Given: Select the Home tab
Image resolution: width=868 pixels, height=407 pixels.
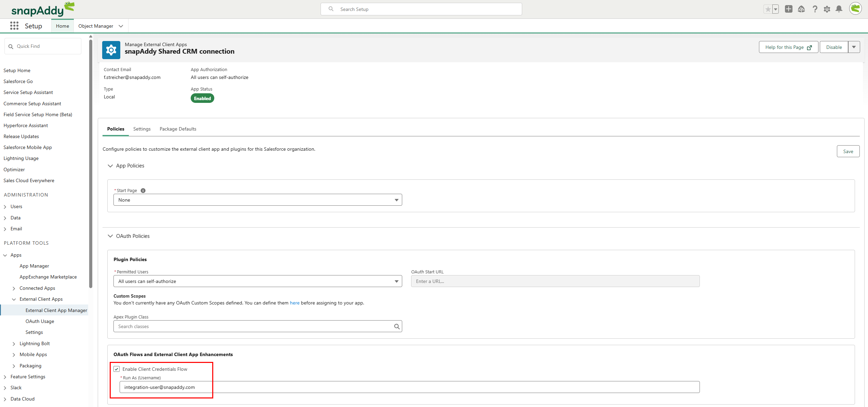Looking at the screenshot, I should click(x=63, y=26).
